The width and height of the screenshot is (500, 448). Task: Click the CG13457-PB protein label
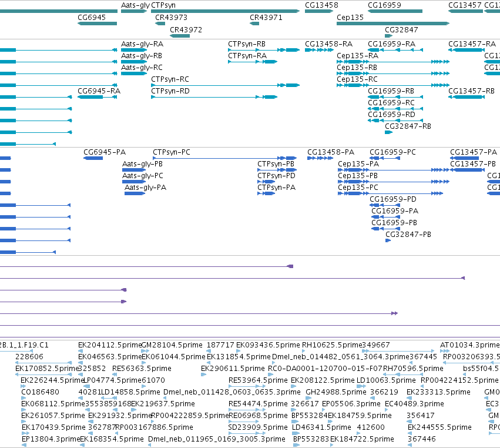pos(473,164)
